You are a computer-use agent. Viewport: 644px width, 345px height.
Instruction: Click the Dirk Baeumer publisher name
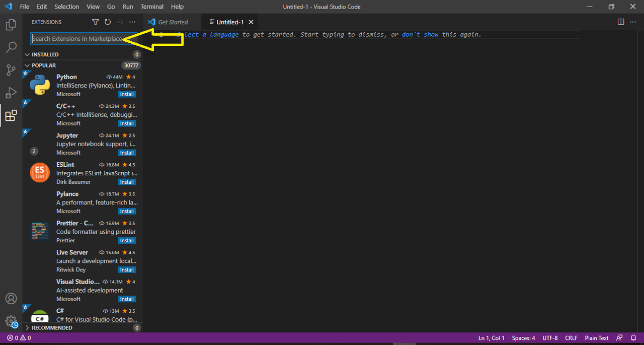coord(73,182)
